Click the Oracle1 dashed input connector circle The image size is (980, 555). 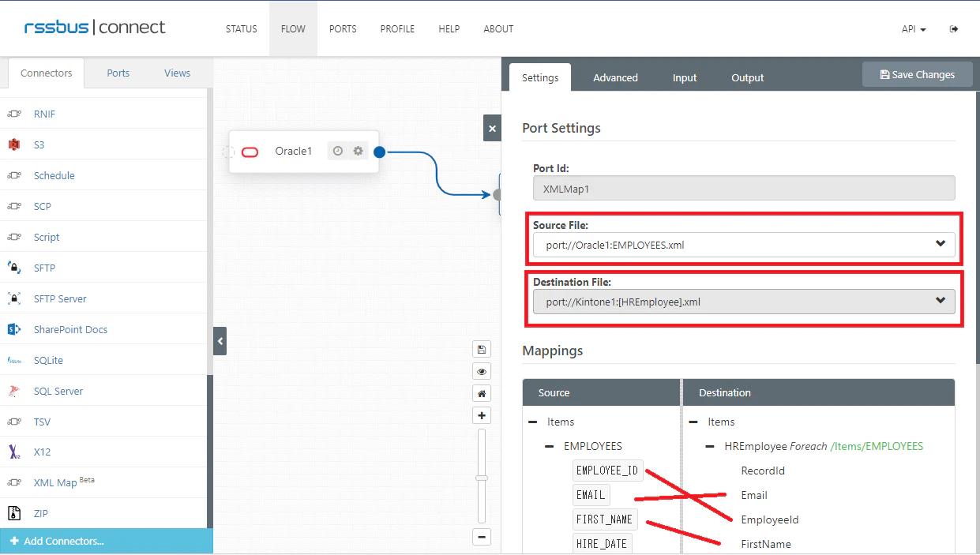point(228,152)
